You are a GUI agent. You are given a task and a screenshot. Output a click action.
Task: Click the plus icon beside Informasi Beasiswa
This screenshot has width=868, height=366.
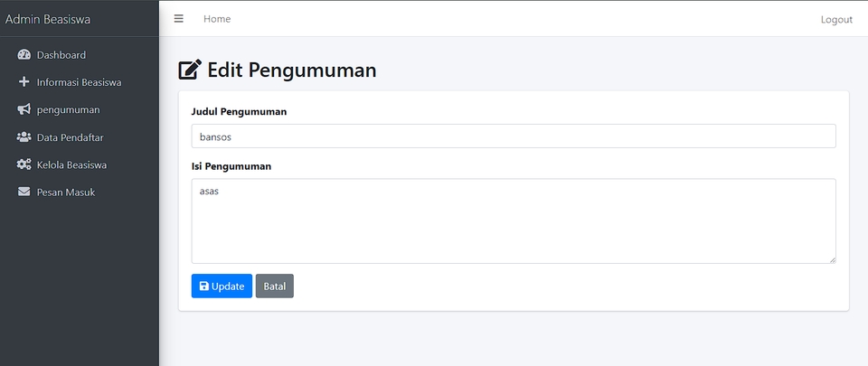pyautogui.click(x=24, y=82)
